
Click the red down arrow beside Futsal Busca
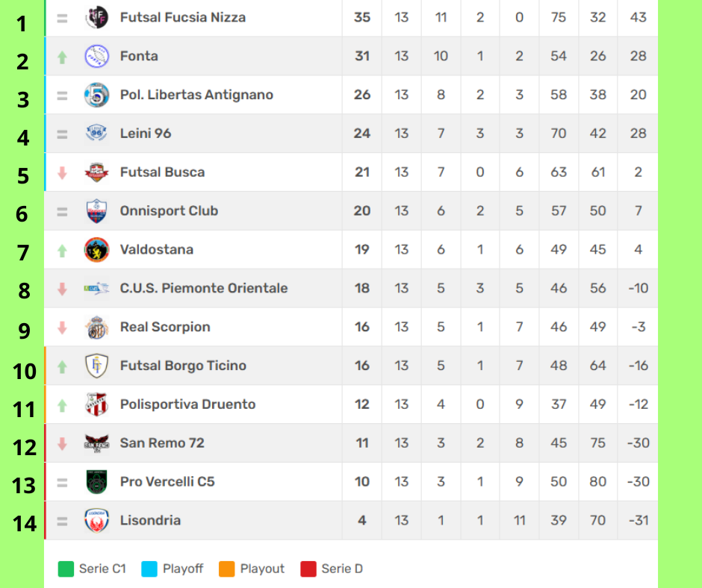click(x=62, y=172)
